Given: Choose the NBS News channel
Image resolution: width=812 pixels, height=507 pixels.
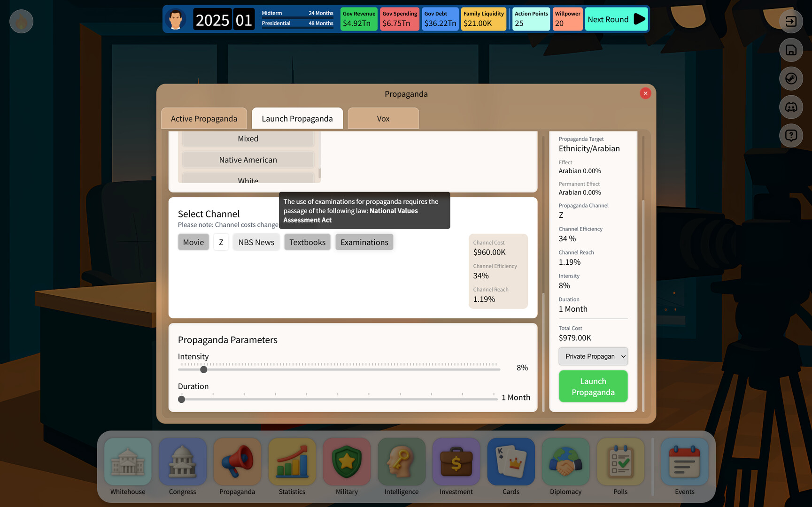Looking at the screenshot, I should [256, 242].
